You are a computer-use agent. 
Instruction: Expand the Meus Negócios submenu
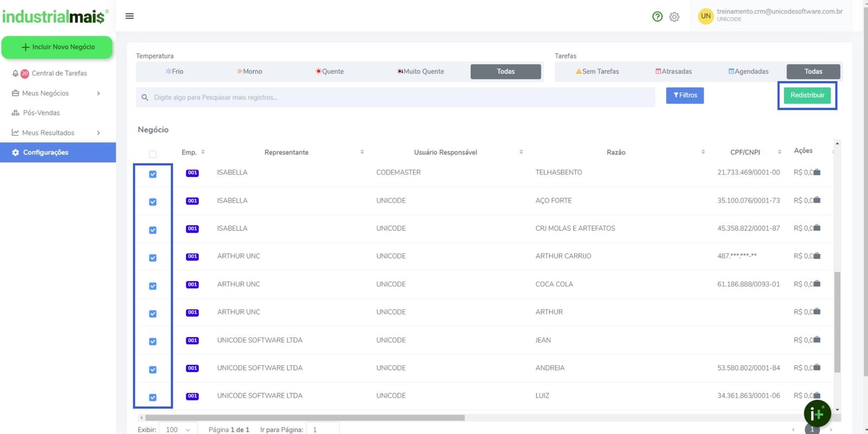98,93
